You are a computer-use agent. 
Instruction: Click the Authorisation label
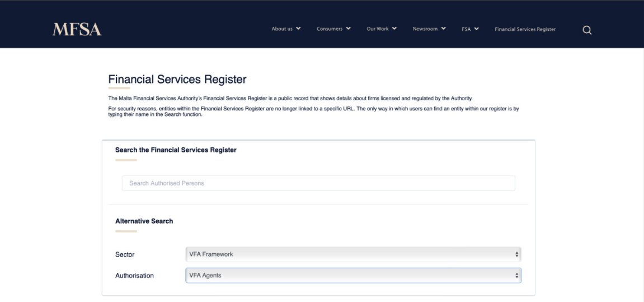click(134, 276)
